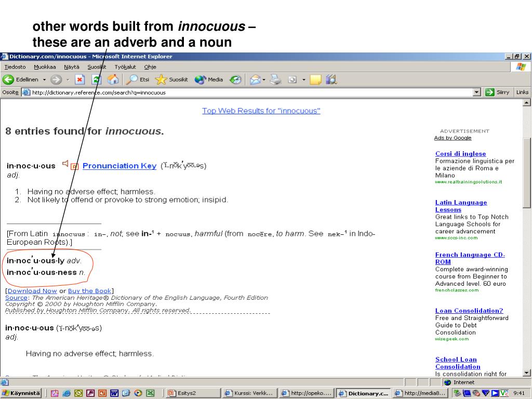Open Favorites via the Suosikit star
Image resolution: width=532 pixels, height=399 pixels.
[x=171, y=79]
